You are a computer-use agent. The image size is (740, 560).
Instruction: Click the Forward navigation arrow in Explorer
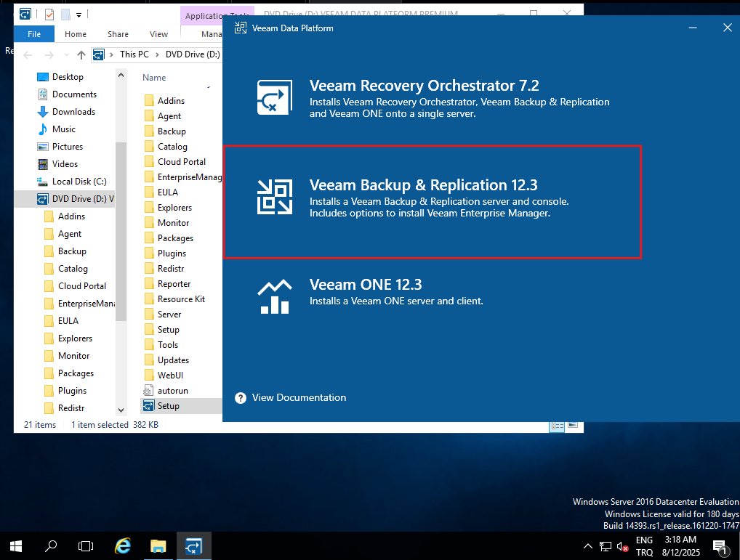click(x=49, y=54)
